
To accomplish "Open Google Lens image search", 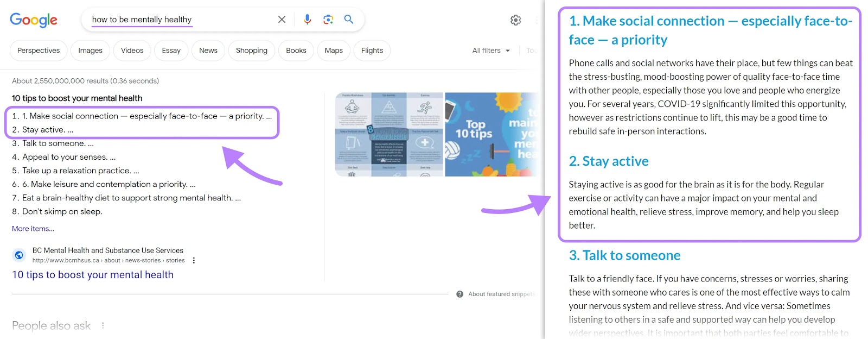I will click(328, 20).
